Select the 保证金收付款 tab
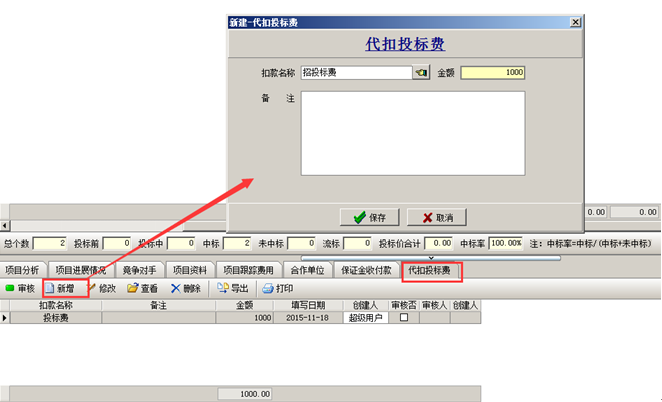662x402 pixels. point(366,270)
